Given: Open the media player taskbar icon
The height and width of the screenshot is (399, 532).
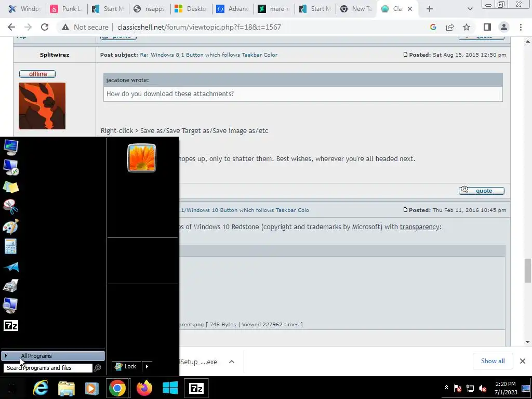Looking at the screenshot, I should pos(91,388).
